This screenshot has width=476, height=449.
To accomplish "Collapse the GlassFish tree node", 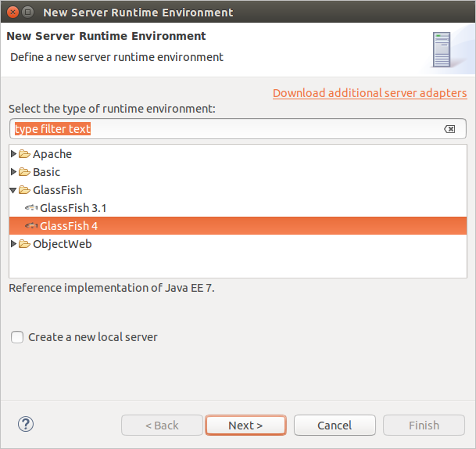I will pyautogui.click(x=13, y=191).
